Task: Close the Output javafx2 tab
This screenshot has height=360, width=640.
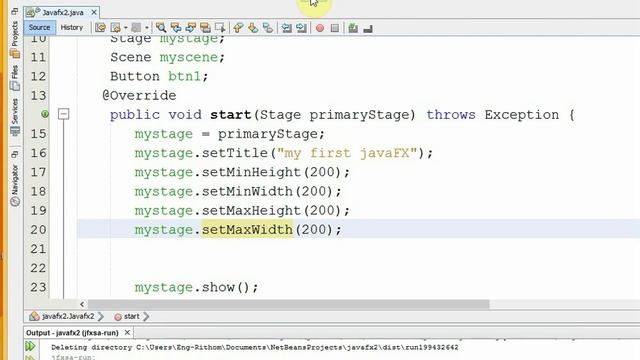Action: point(127,333)
